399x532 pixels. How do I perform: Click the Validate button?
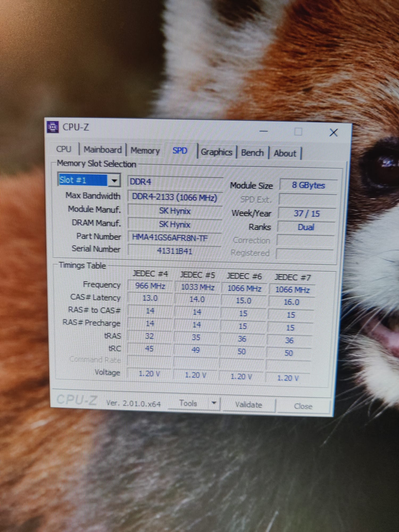point(248,405)
